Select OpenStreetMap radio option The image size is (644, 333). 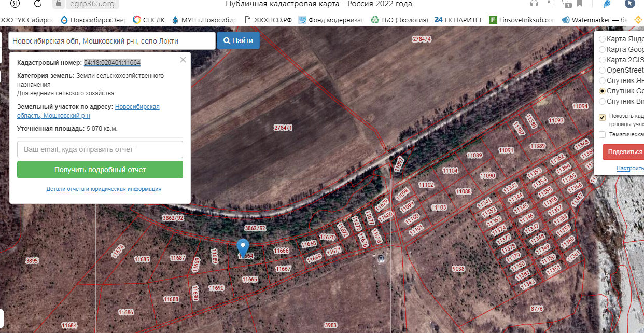[602, 70]
